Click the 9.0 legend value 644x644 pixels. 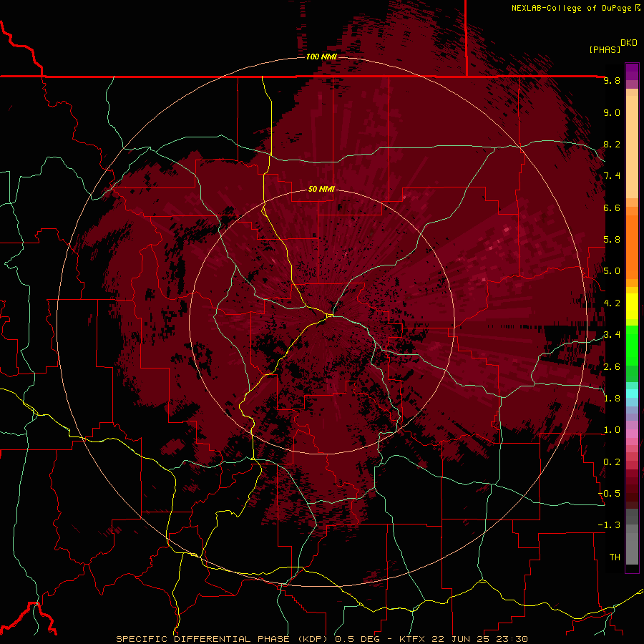612,112
